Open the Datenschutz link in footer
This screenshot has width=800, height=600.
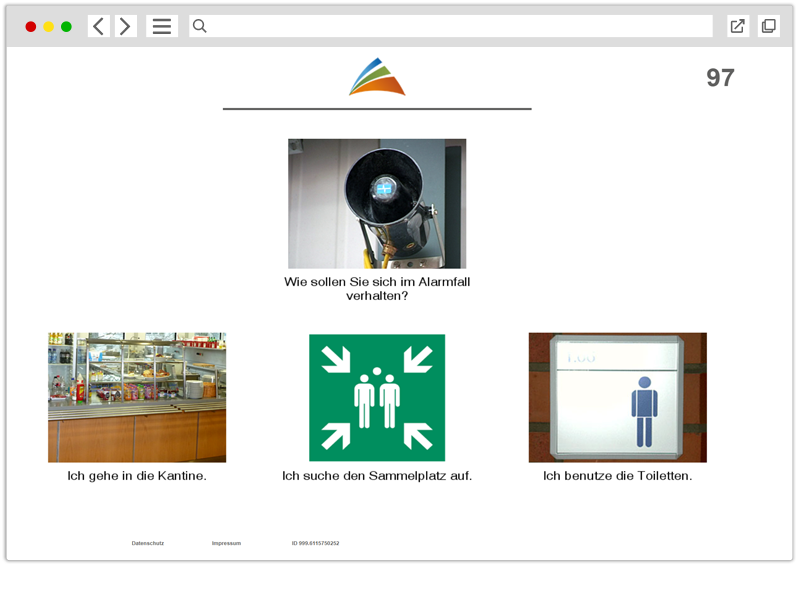click(x=148, y=543)
